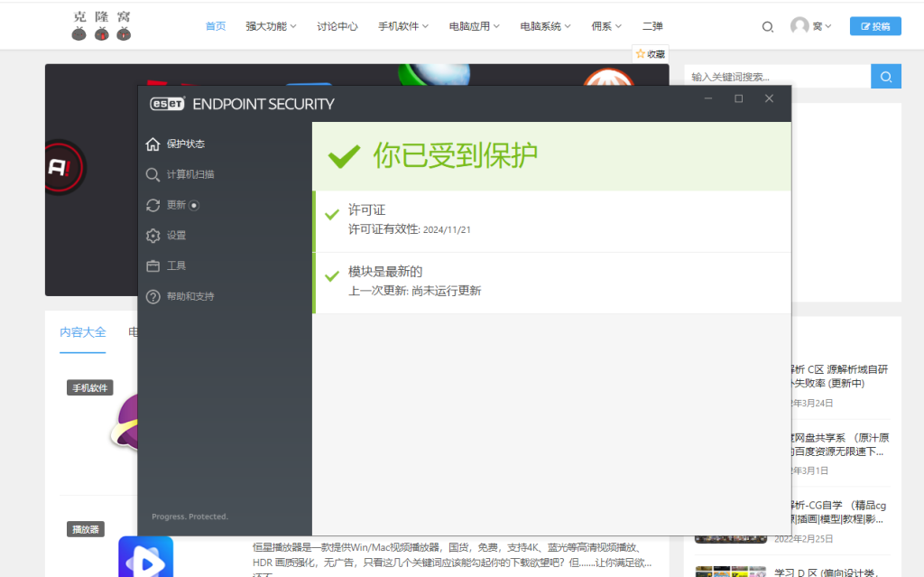The image size is (924, 577).
Task: Click 上一次更新: 尚未运行更新 text
Action: pos(414,291)
